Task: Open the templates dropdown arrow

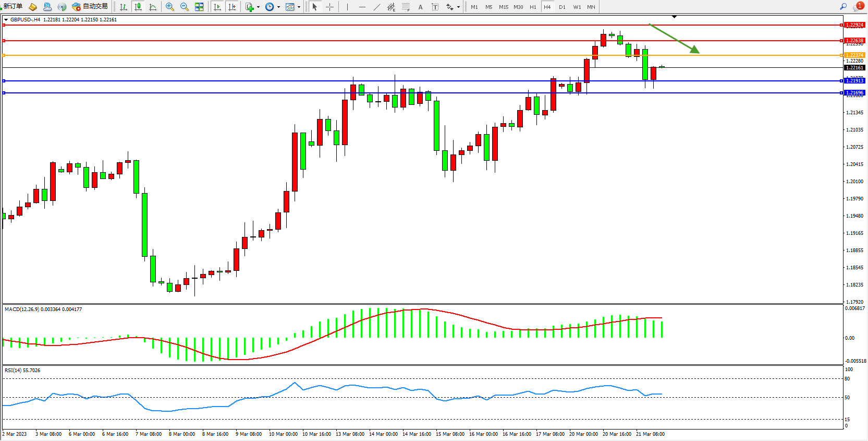Action: (299, 7)
